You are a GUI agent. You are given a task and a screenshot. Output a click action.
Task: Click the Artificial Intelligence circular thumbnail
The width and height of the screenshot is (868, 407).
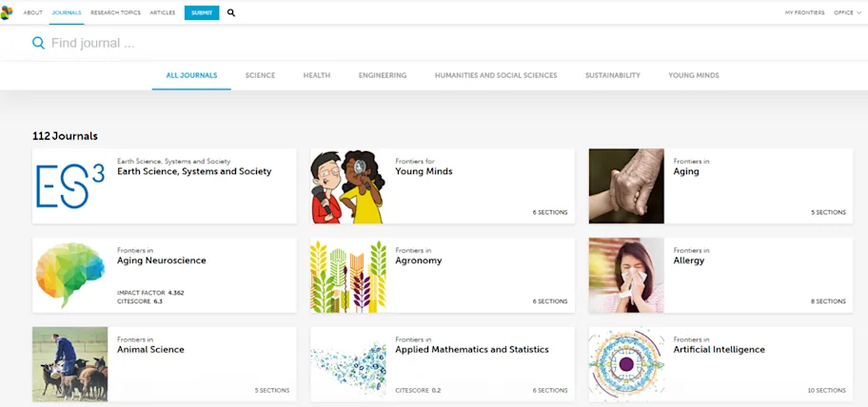(626, 364)
